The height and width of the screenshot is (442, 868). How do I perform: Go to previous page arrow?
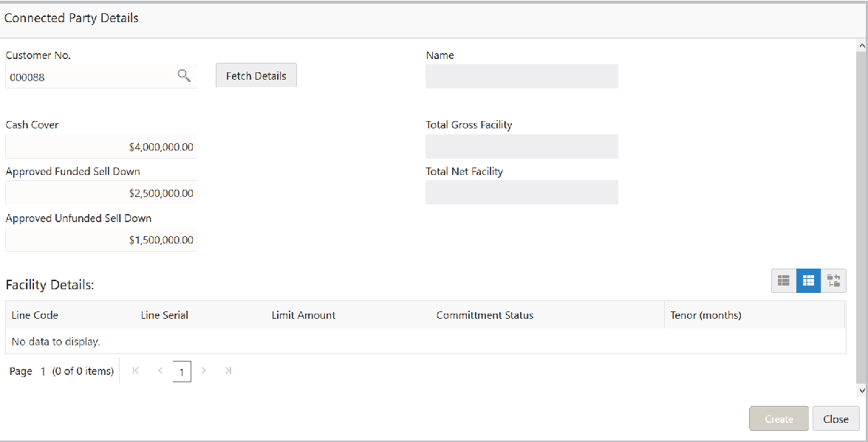click(160, 370)
